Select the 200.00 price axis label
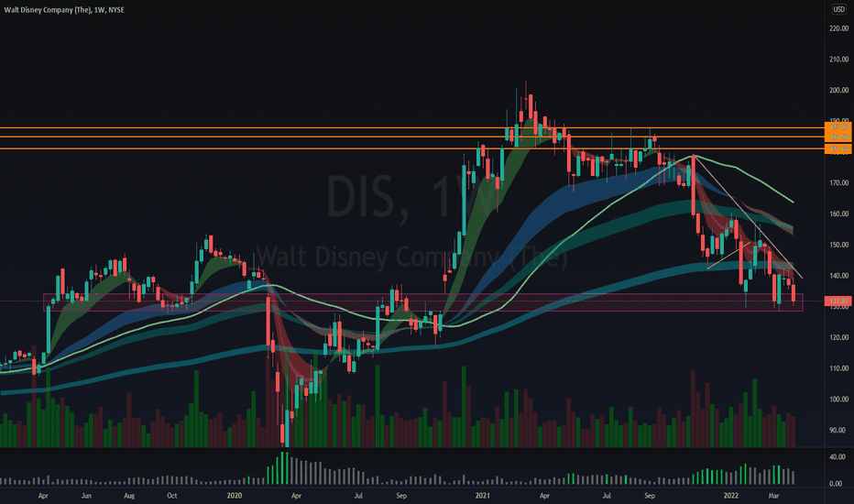The height and width of the screenshot is (504, 854). (x=838, y=91)
